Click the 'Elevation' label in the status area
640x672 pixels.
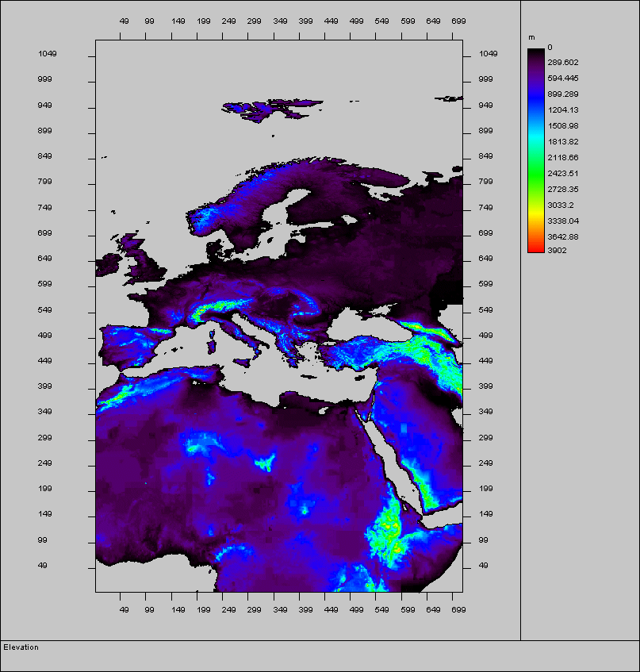tap(21, 647)
